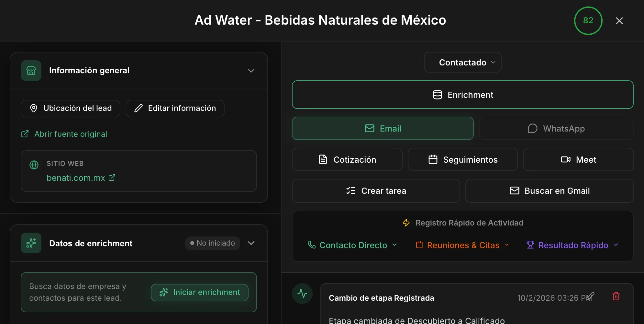Click the lead title Ad Water - Bebidas Naturales

point(320,20)
